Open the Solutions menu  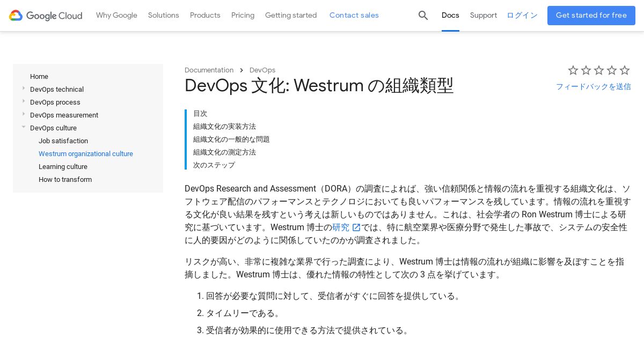tap(164, 16)
